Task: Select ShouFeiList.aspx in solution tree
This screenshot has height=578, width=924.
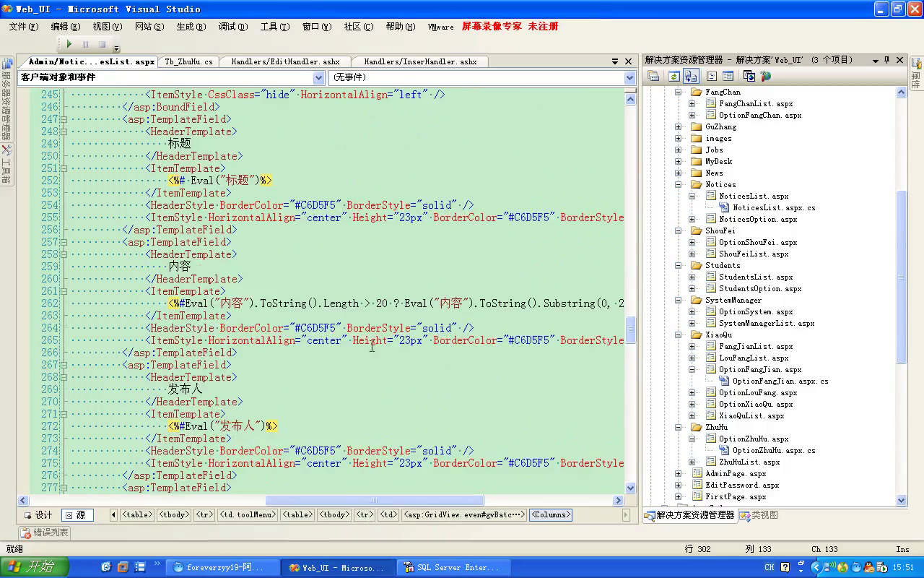Action: click(754, 254)
